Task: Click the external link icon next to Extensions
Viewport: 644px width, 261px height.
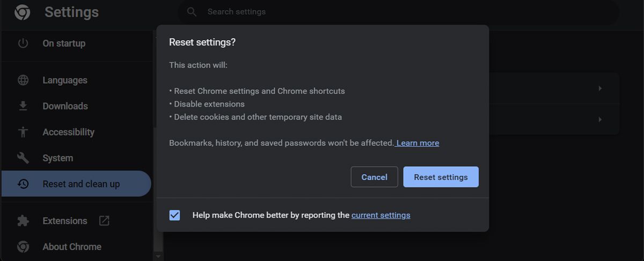Action: pyautogui.click(x=104, y=221)
